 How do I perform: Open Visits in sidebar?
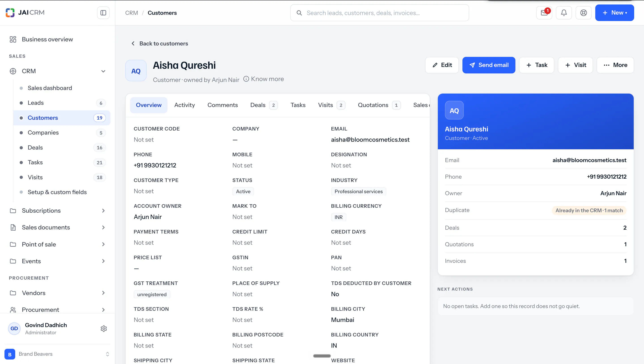click(x=62, y=177)
